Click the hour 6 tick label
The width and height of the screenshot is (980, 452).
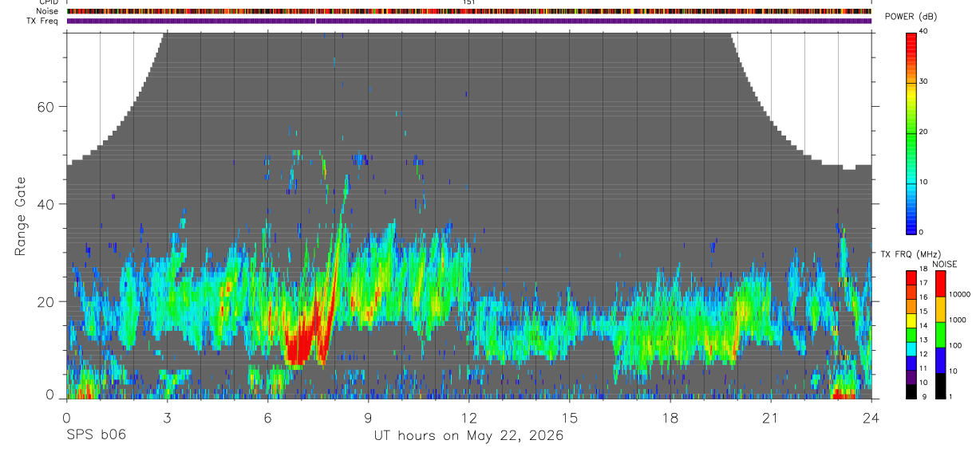(x=268, y=417)
